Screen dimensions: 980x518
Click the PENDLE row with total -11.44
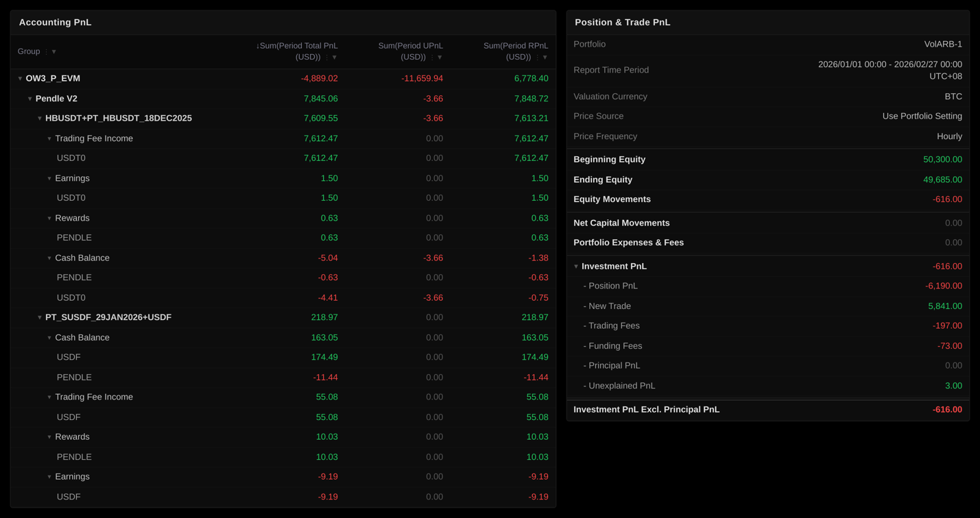pyautogui.click(x=283, y=378)
